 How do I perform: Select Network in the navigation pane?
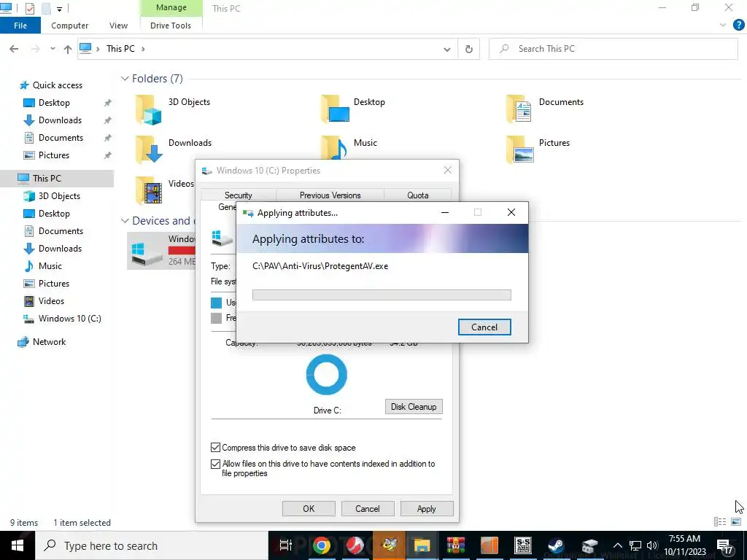49,342
